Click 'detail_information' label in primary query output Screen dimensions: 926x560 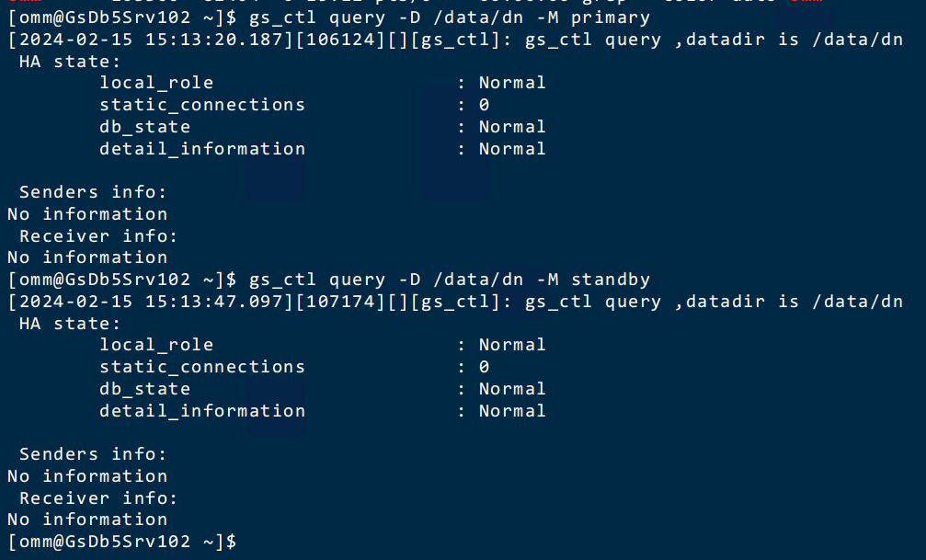[202, 149]
